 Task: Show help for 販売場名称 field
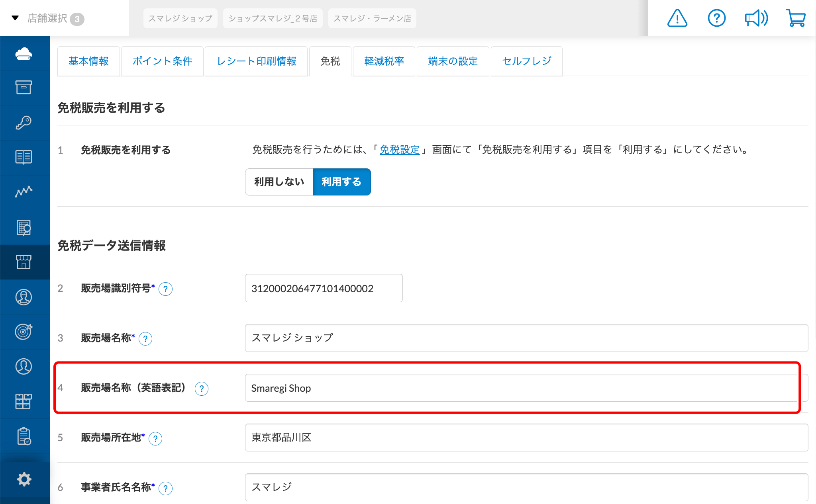pos(145,339)
